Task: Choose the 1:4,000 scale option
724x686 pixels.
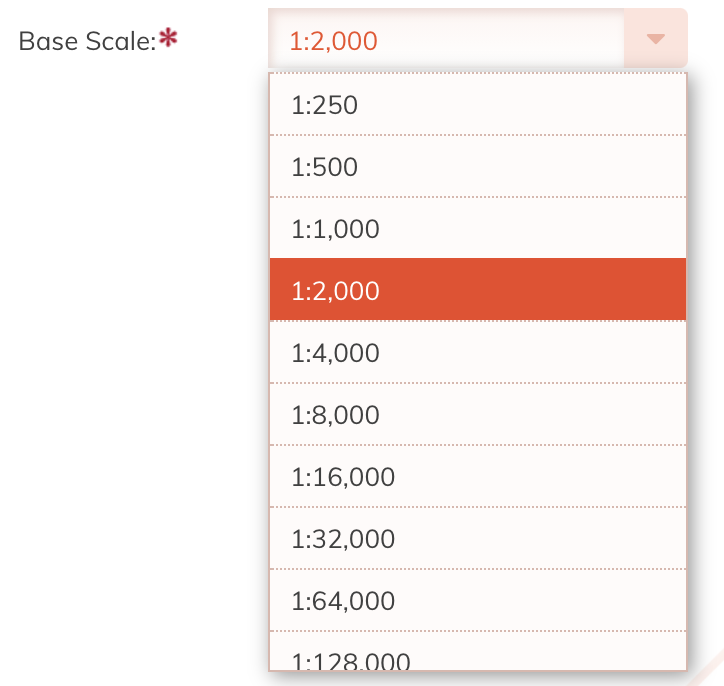Action: click(x=477, y=352)
